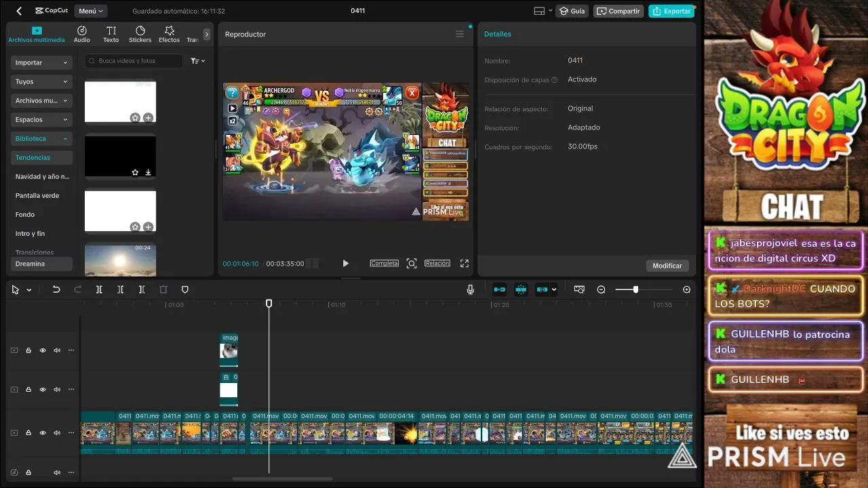Viewport: 868px width, 488px height.
Task: Go back with the top-left arrow
Action: click(19, 11)
